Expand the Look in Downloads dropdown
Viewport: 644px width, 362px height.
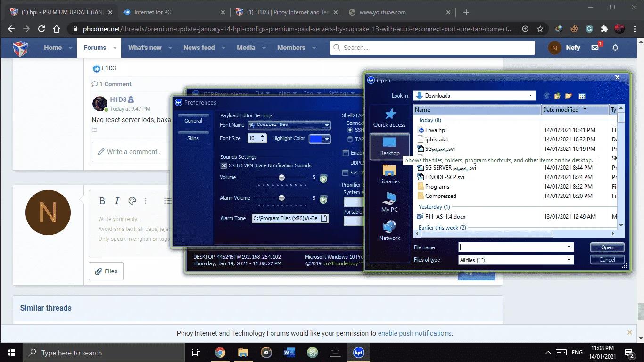click(x=530, y=96)
